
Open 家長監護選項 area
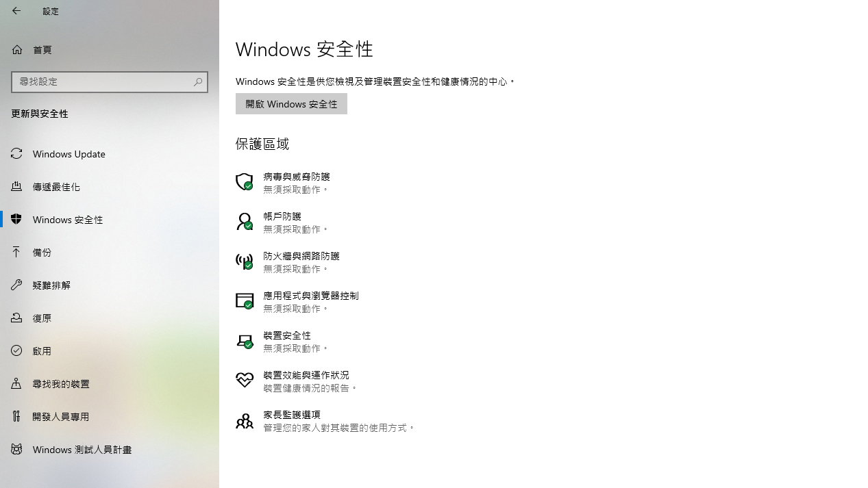pyautogui.click(x=326, y=420)
